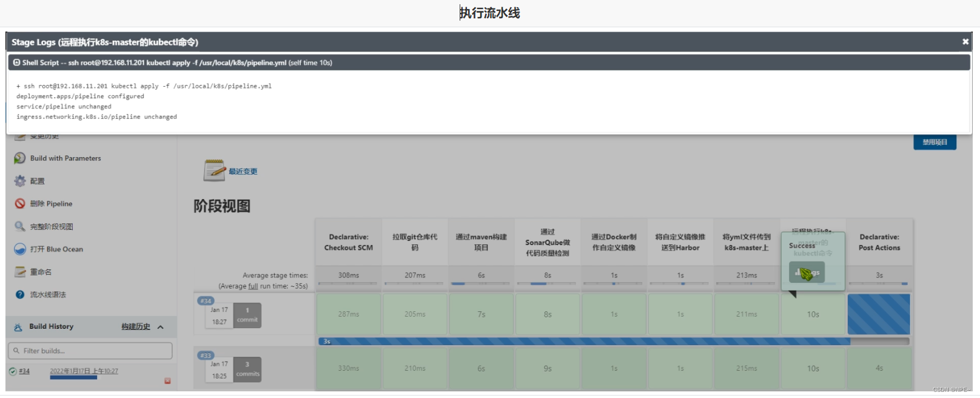
Task: Open build #34 in the history list
Action: (24, 371)
